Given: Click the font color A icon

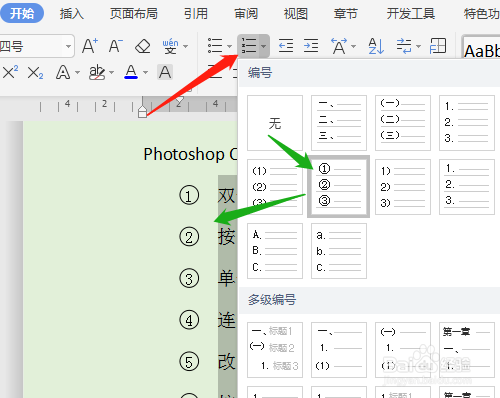Looking at the screenshot, I should click(131, 72).
